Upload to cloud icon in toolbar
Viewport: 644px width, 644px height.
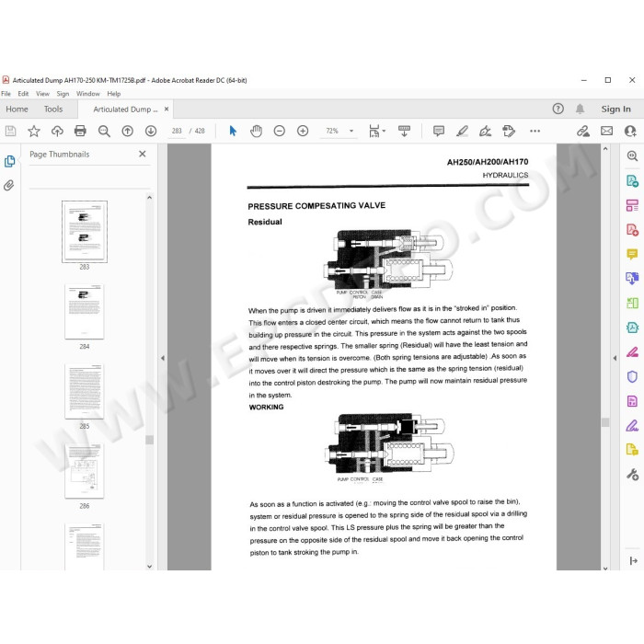(57, 131)
